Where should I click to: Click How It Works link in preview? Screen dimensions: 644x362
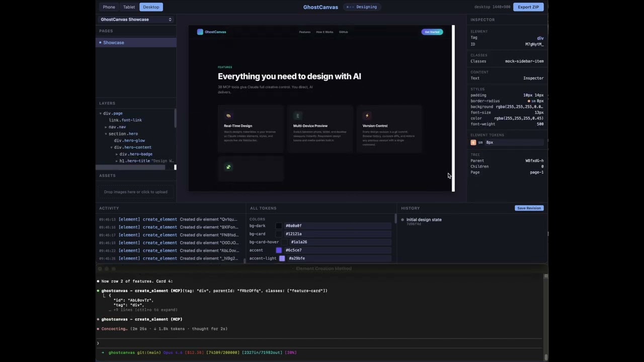pyautogui.click(x=325, y=32)
